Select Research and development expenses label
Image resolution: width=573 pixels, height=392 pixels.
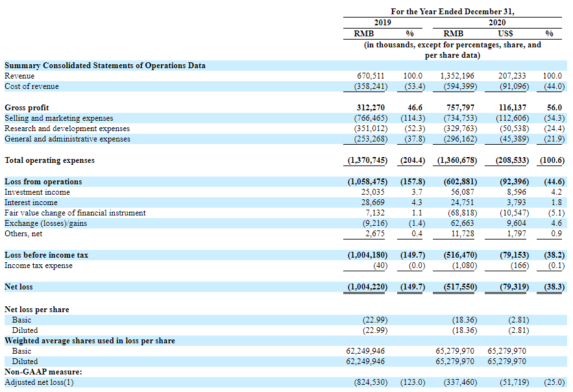(x=67, y=129)
